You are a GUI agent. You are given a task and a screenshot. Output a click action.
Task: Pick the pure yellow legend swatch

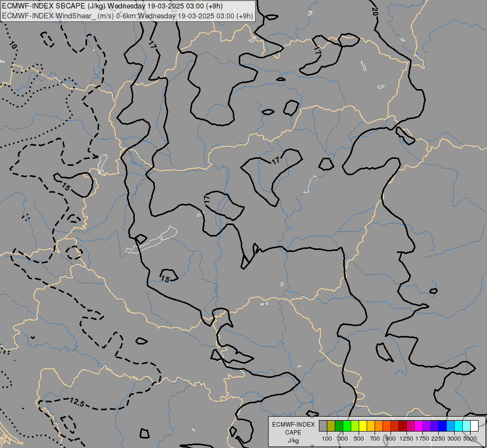363,426
